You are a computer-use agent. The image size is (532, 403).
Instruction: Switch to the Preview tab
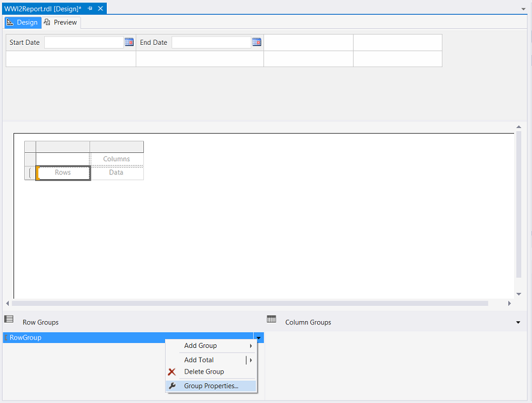tap(61, 22)
